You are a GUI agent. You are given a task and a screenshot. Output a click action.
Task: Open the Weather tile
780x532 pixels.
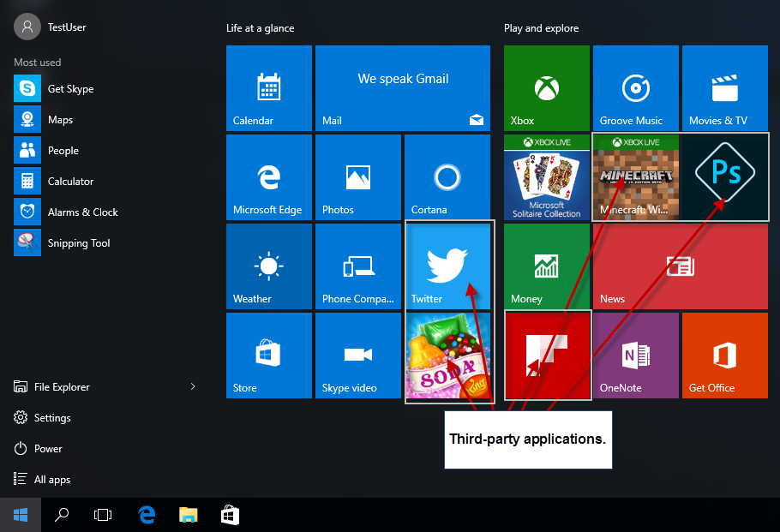(x=268, y=266)
